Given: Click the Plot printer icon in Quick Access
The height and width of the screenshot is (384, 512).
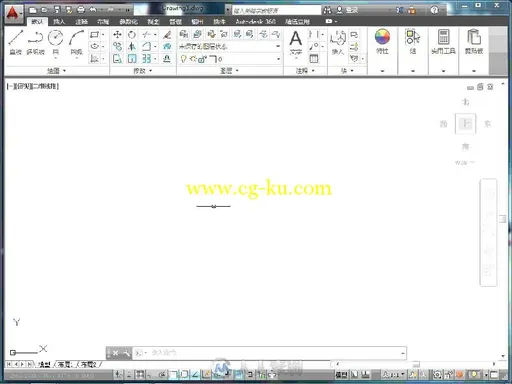Looking at the screenshot, I should pos(81,10).
